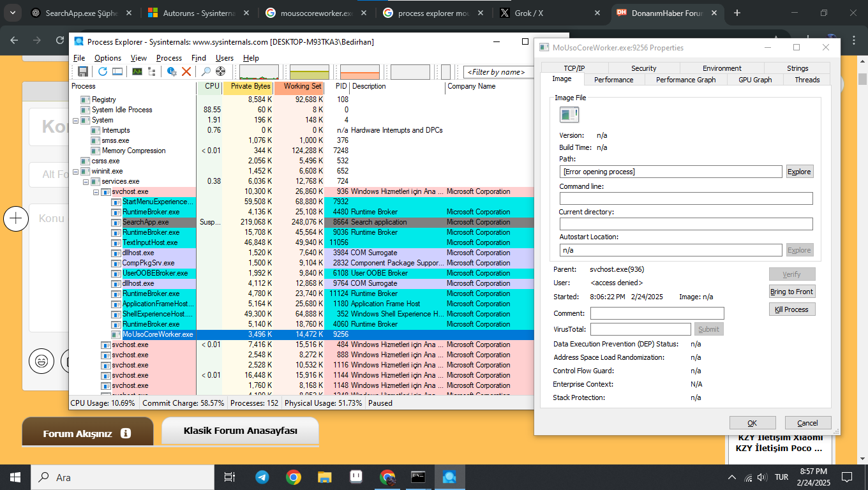Open the browser tab list dropdown arrow
The height and width of the screenshot is (490, 868).
(13, 13)
